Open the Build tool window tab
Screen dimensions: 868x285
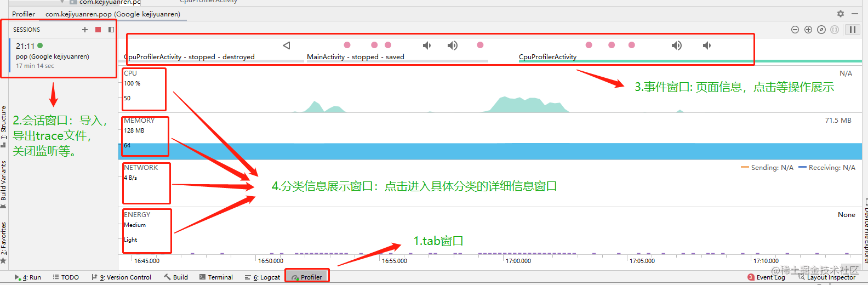coord(176,277)
